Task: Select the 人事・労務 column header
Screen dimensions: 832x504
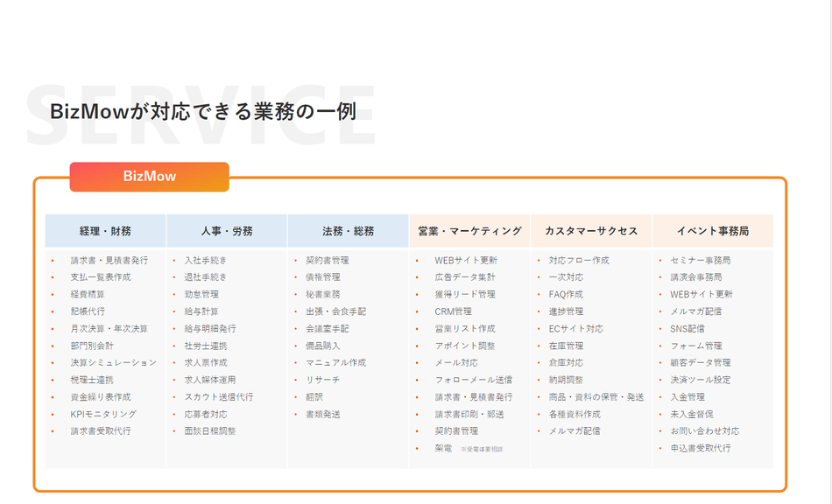Action: coord(227,231)
